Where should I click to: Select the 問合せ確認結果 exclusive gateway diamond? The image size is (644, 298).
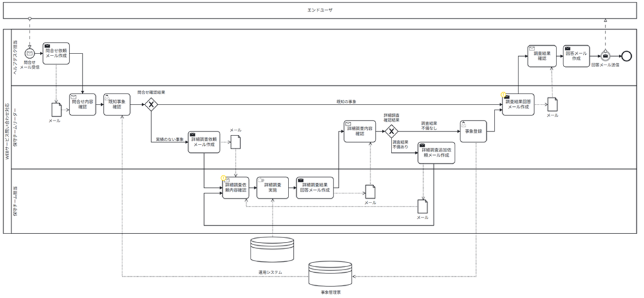pos(151,104)
